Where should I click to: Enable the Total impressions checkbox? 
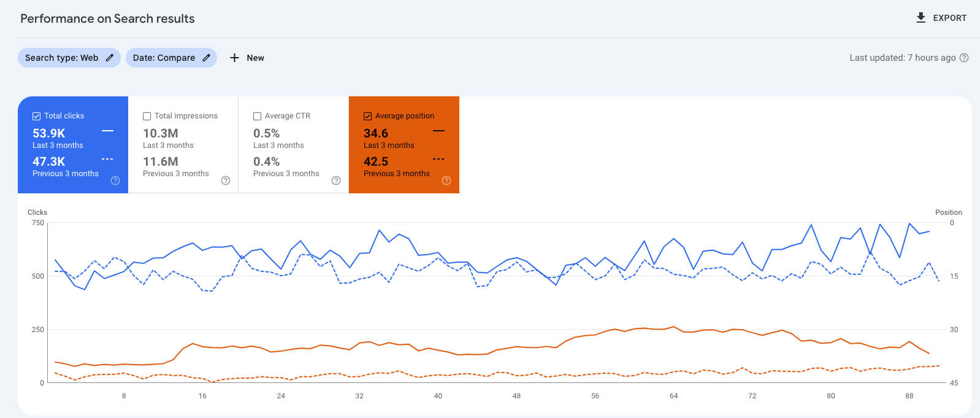147,116
